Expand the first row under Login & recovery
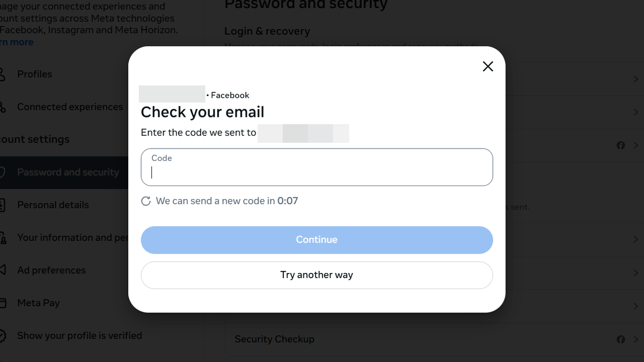 [635, 78]
